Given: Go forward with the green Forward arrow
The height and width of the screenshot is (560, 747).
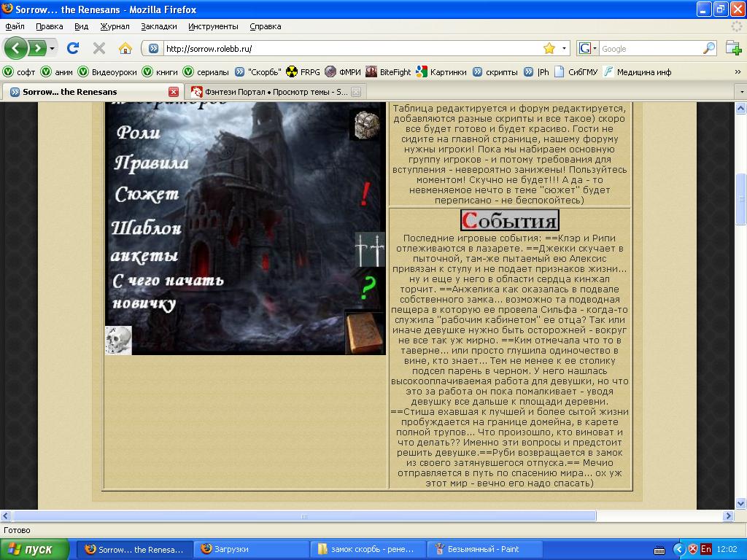Looking at the screenshot, I should pyautogui.click(x=36, y=48).
